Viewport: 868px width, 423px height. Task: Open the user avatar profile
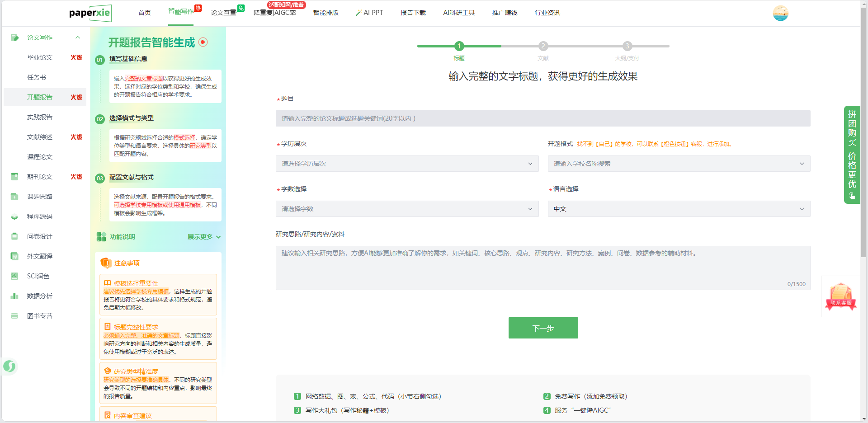tap(780, 13)
